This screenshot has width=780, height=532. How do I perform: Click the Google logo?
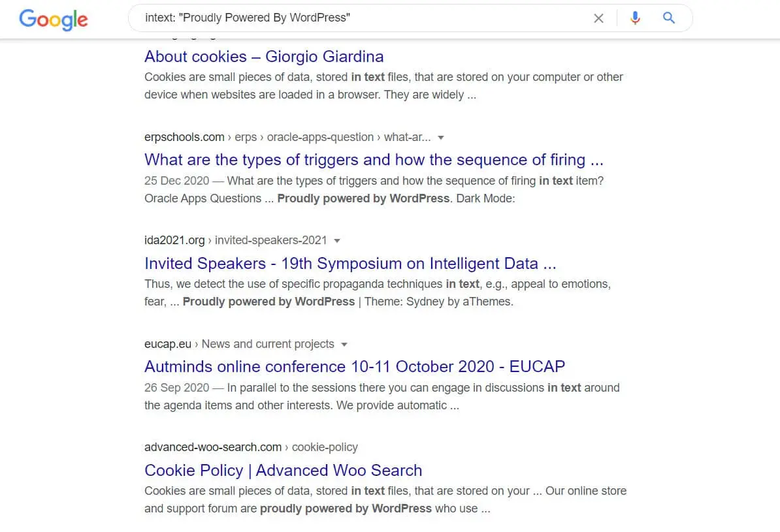(x=53, y=20)
